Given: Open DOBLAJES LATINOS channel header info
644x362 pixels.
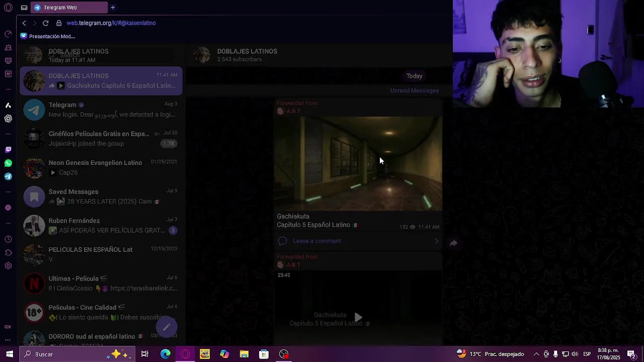Looking at the screenshot, I should point(247,55).
